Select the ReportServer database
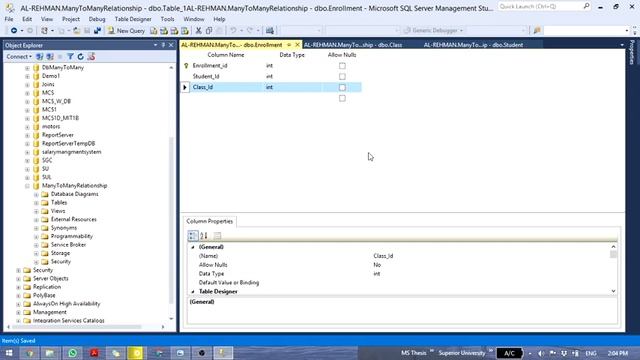The width and height of the screenshot is (640, 360). point(58,135)
